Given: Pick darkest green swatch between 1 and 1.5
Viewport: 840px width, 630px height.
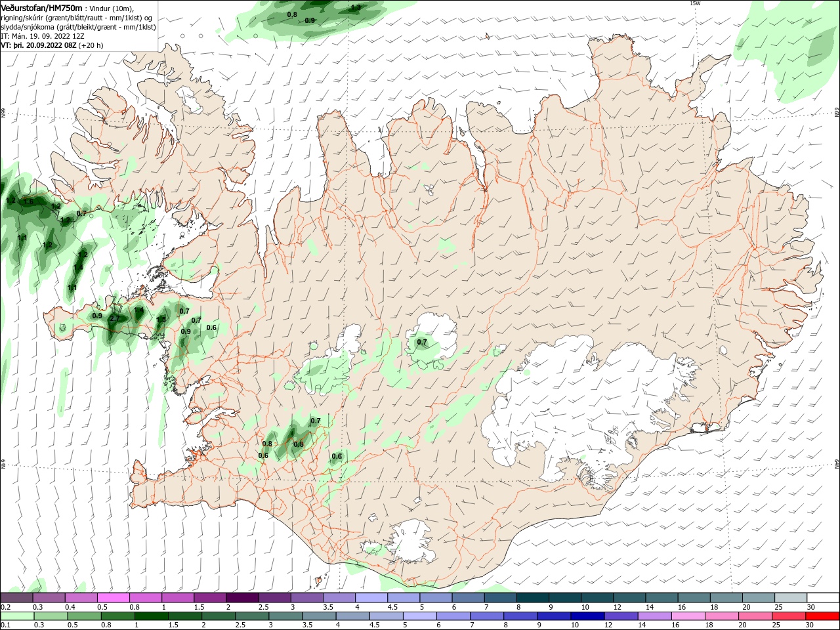Looking at the screenshot, I should click(152, 616).
